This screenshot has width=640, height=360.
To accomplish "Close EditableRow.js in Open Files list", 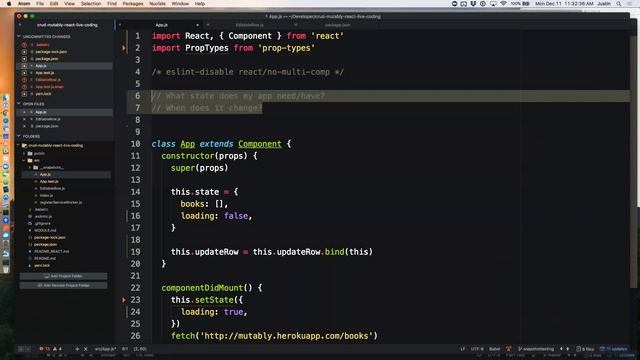I will pos(24,119).
